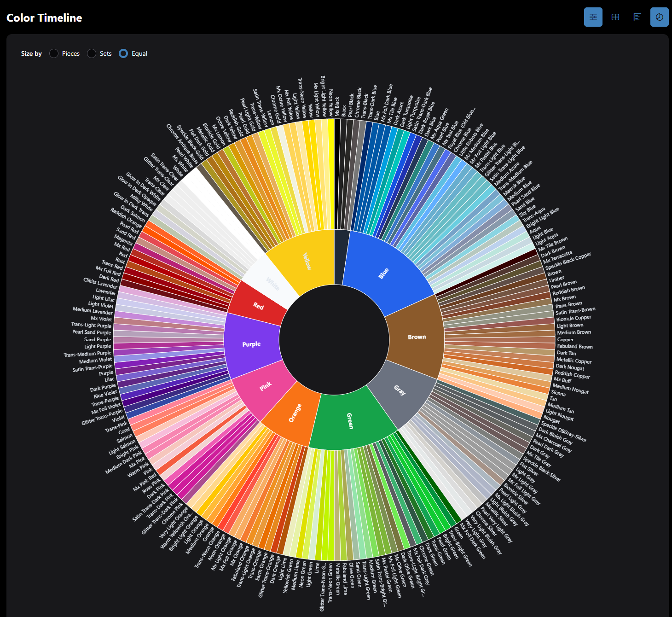This screenshot has height=617, width=672.
Task: Click the 'Medium Nougat' outer label
Action: pos(570,388)
